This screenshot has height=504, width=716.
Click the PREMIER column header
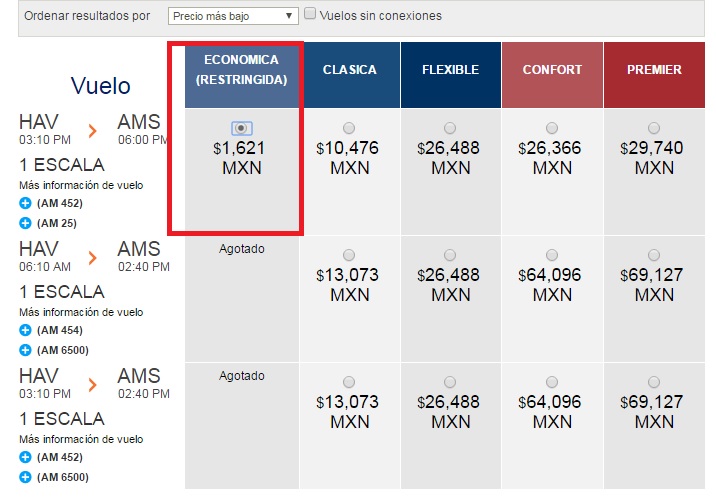pyautogui.click(x=654, y=75)
